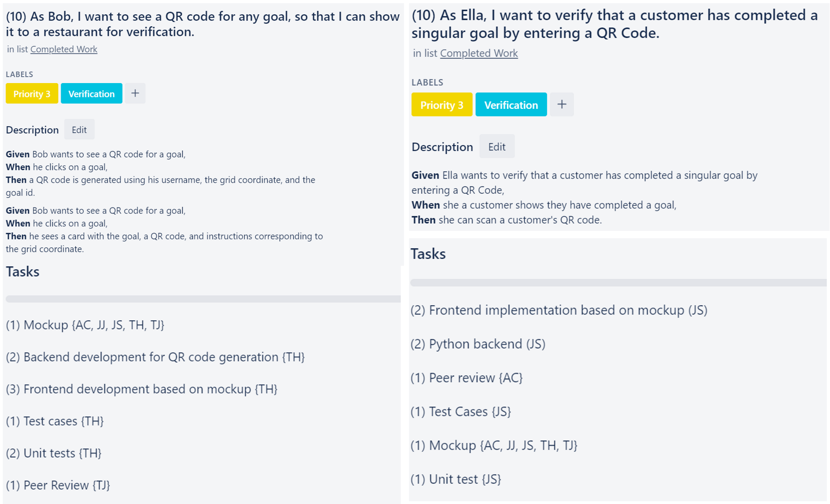This screenshot has width=830, height=504.
Task: Open Completed Work list link on Bob's card
Action: (64, 49)
